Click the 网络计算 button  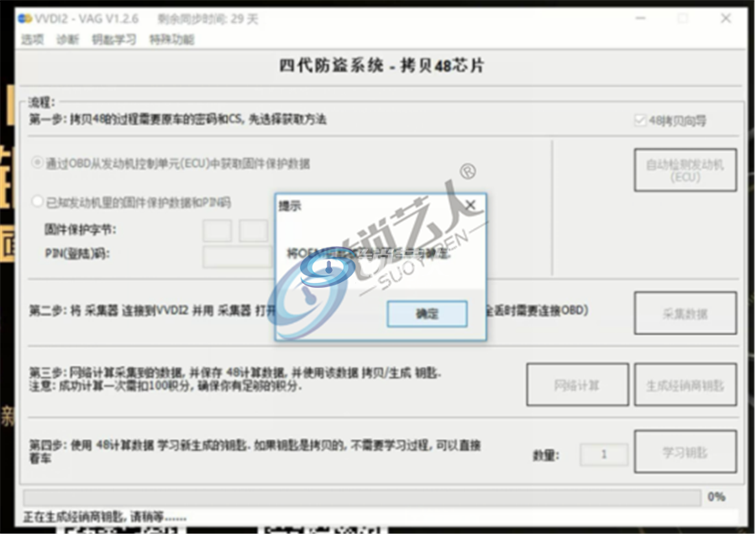(x=578, y=385)
